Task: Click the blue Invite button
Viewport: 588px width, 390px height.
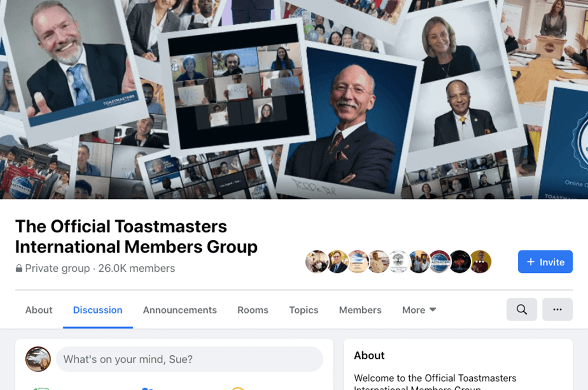Action: (545, 262)
